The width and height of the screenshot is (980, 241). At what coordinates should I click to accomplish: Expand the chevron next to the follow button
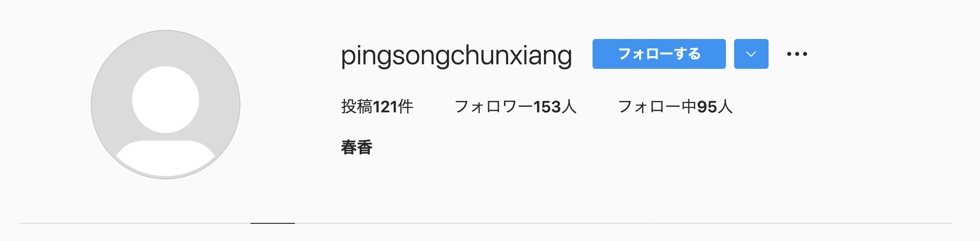coord(751,54)
